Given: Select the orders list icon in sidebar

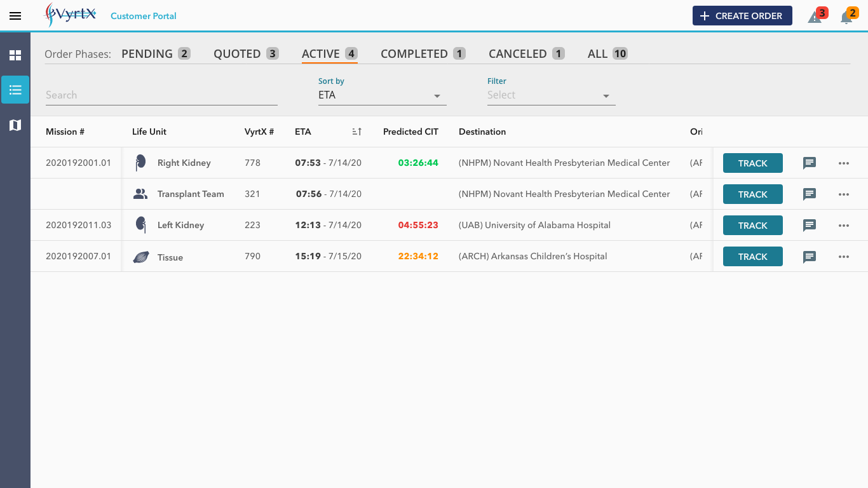Looking at the screenshot, I should [15, 90].
